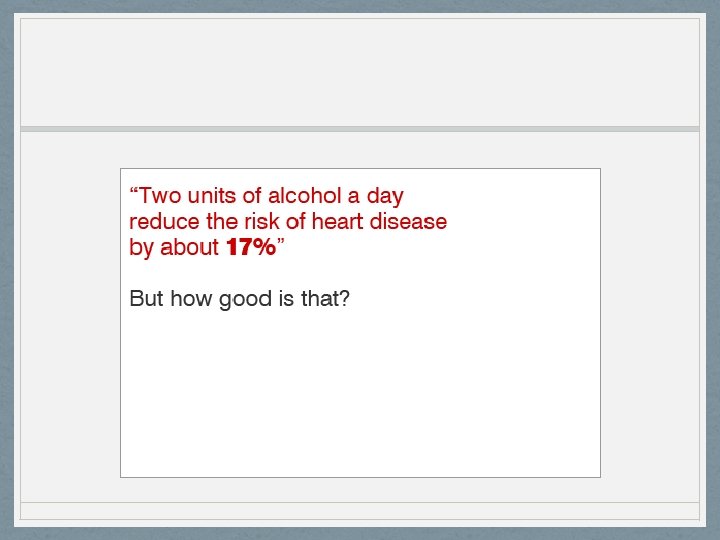The width and height of the screenshot is (720, 540).
Task: Click the question "But how good is that?"
Action: coord(240,298)
